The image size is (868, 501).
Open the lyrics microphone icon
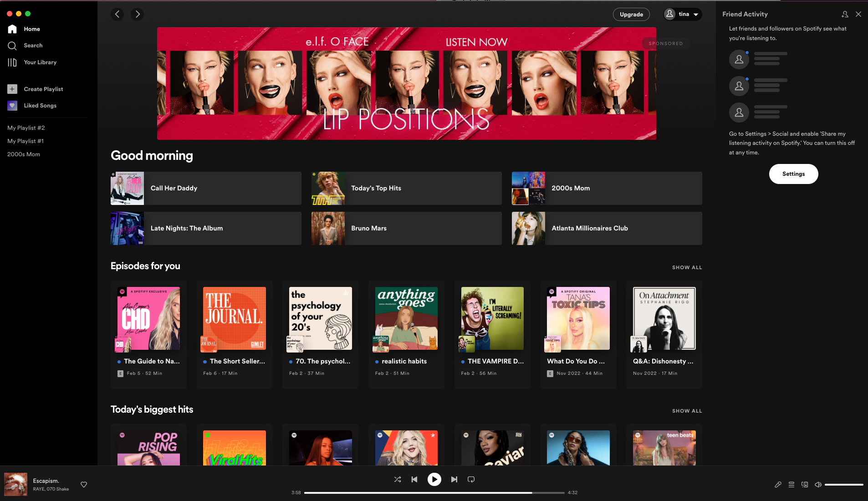click(778, 485)
